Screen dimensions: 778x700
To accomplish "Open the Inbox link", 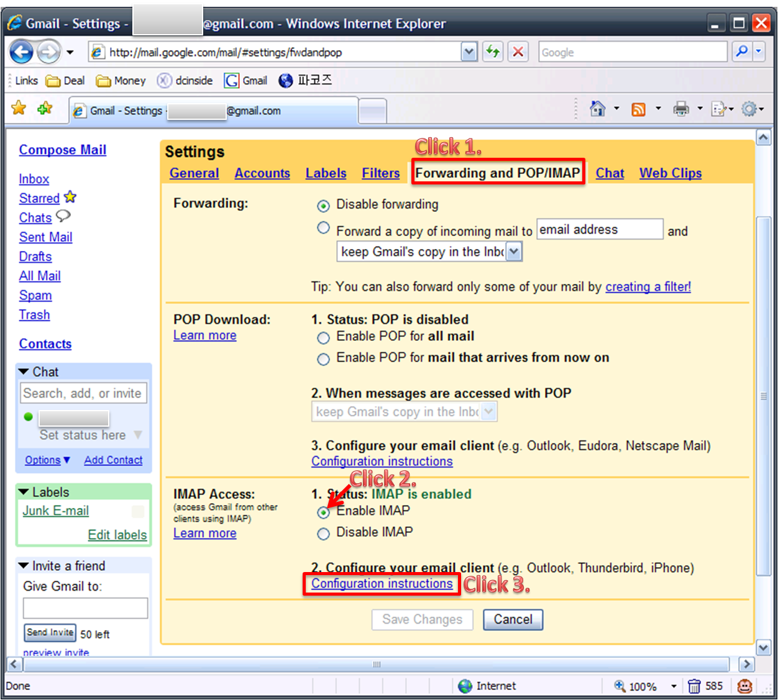I will click(34, 179).
